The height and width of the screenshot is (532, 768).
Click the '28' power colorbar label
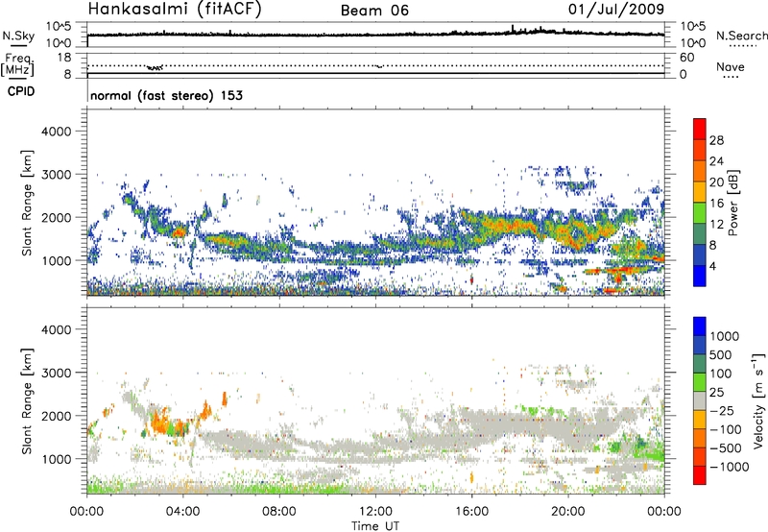point(716,140)
